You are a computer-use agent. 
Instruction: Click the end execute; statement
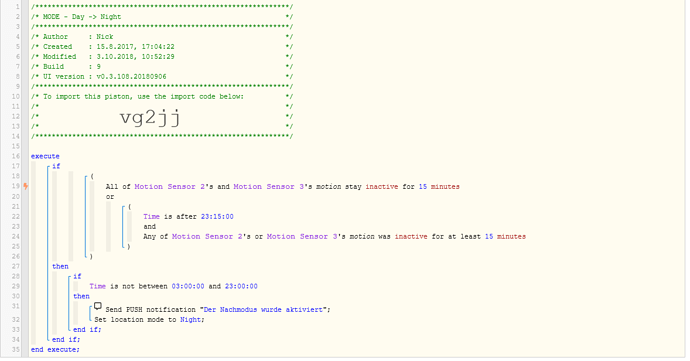[x=55, y=350]
